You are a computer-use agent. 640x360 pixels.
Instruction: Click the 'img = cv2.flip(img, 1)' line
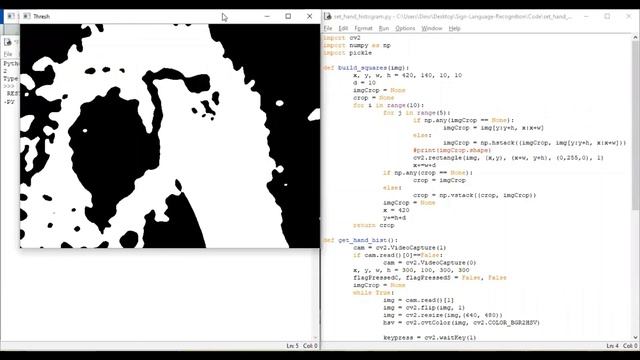(x=424, y=308)
